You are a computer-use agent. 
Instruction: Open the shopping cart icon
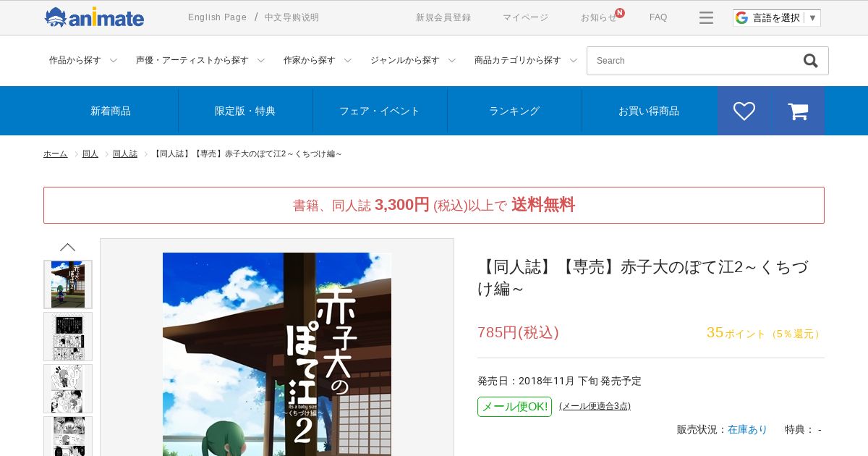(798, 111)
